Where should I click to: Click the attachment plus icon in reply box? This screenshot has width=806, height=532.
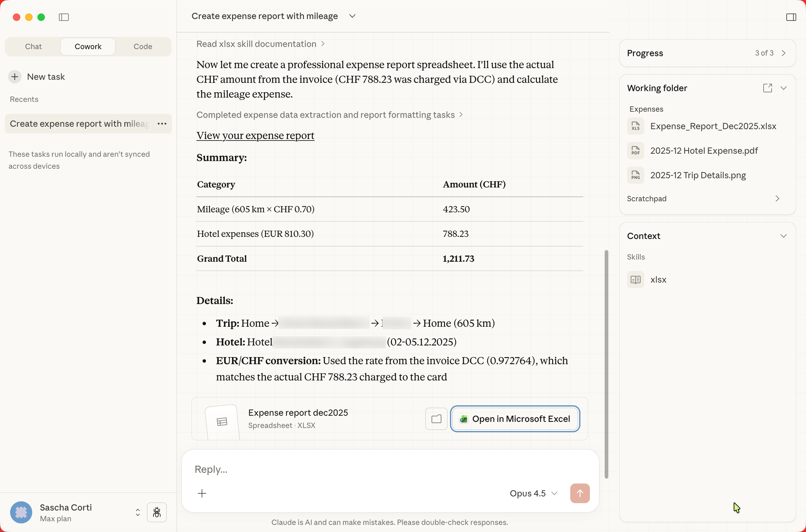click(x=202, y=493)
